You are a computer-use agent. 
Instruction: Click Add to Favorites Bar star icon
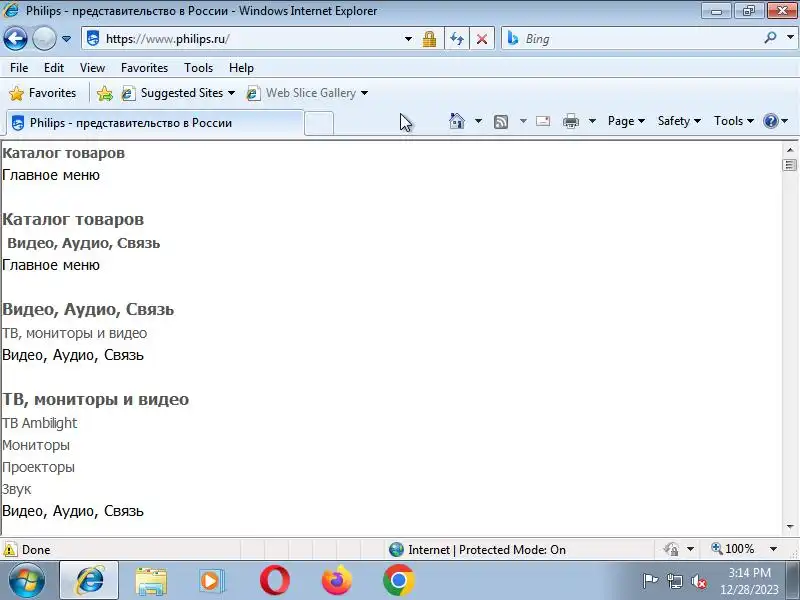point(105,93)
